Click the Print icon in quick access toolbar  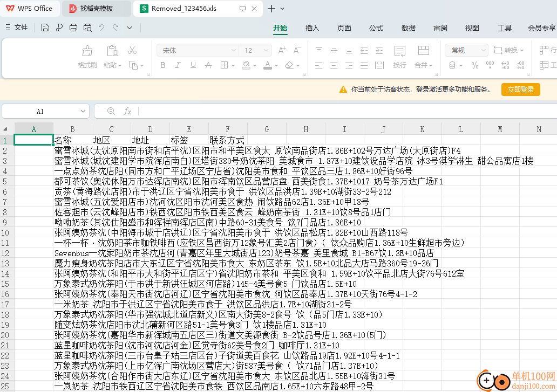click(73, 27)
